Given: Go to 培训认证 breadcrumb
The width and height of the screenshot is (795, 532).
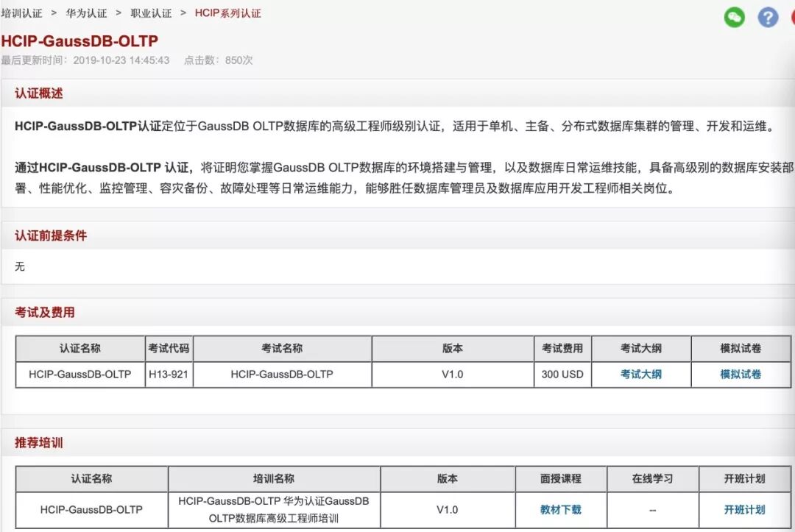Looking at the screenshot, I should (21, 13).
